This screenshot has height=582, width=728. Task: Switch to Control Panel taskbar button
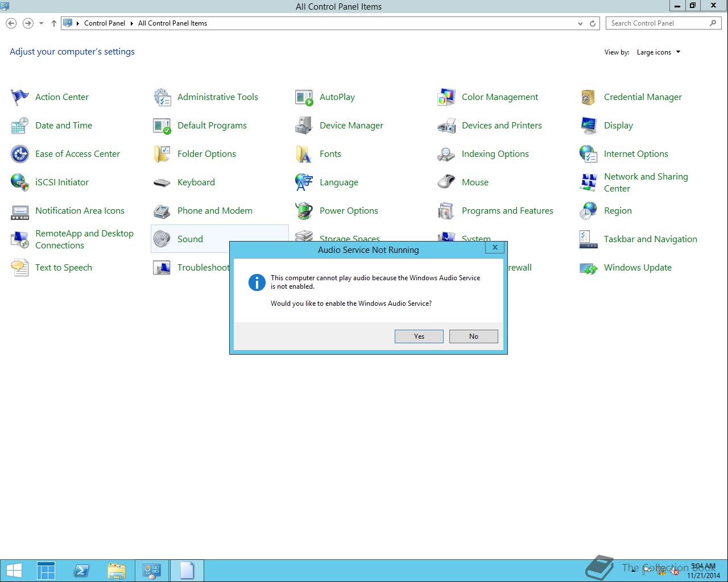pyautogui.click(x=152, y=571)
